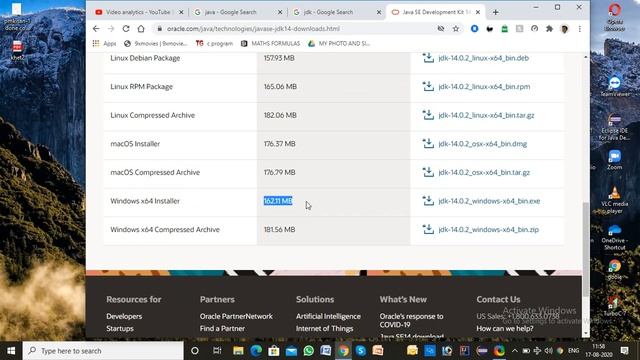Click the oracle.com URL in address bar

click(x=253, y=29)
